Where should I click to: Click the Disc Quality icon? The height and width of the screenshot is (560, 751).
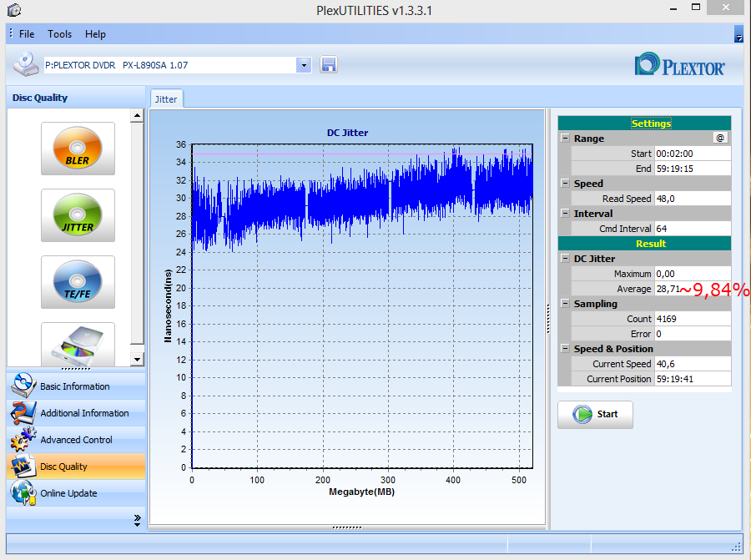pyautogui.click(x=23, y=466)
